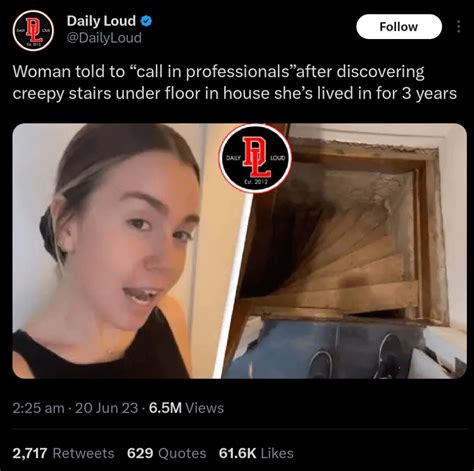Image resolution: width=474 pixels, height=471 pixels.
Task: Click the "Est. 2012" text on video logo
Action: pos(256,182)
